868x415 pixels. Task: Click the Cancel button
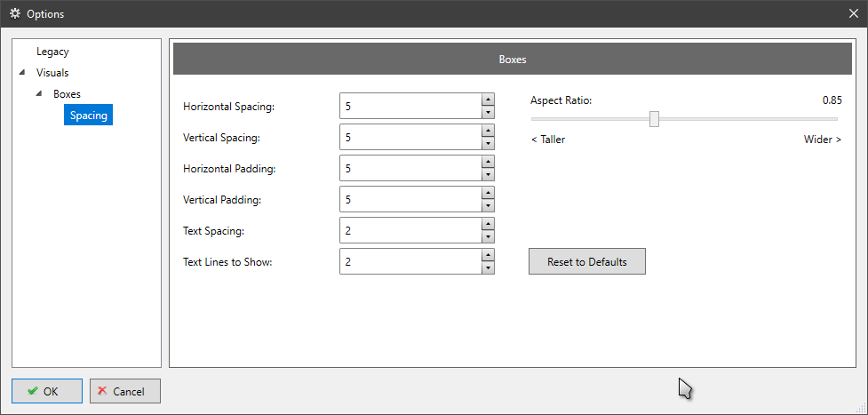(125, 391)
